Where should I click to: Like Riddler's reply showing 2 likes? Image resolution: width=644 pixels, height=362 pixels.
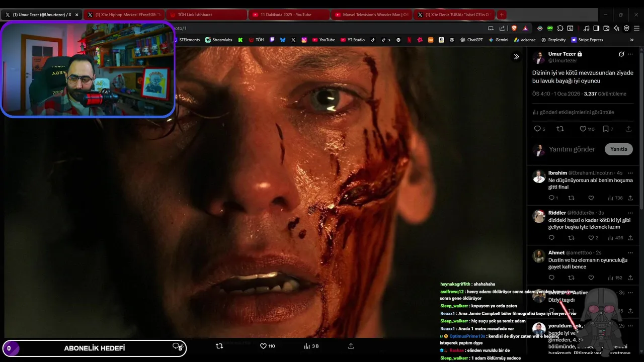point(593,238)
